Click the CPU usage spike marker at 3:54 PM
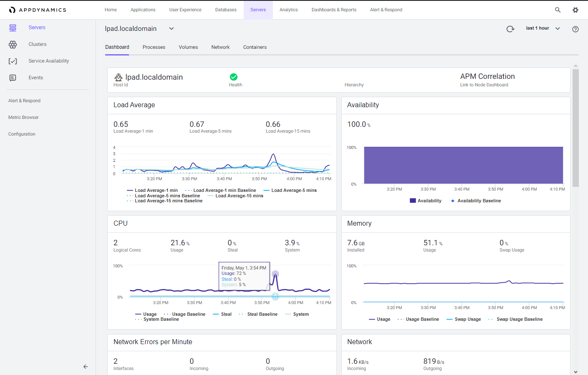The height and width of the screenshot is (375, 588). tap(275, 274)
